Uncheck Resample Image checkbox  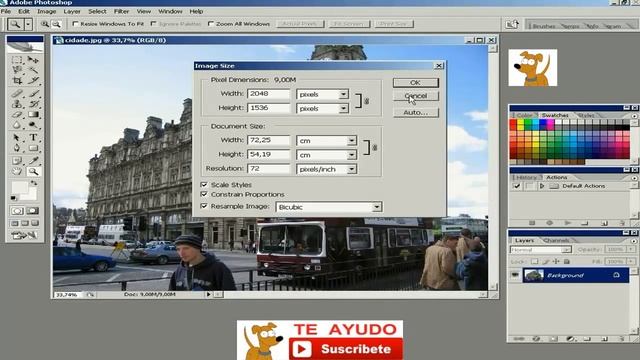coord(204,207)
